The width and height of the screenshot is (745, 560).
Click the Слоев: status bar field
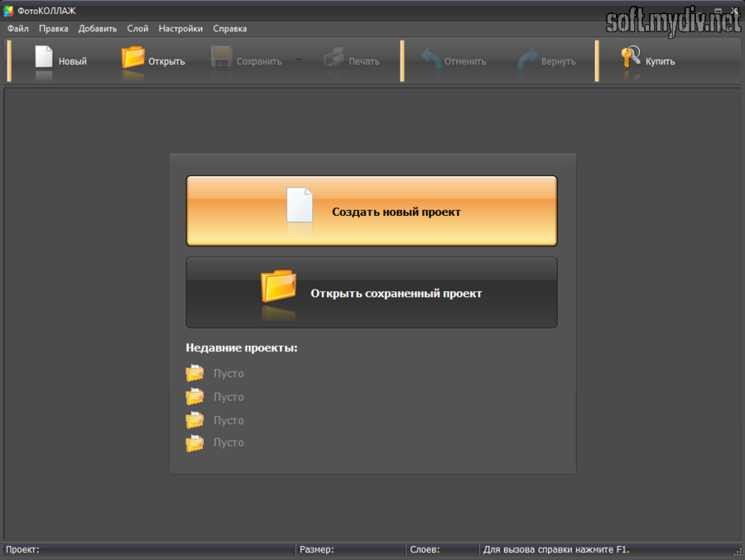[x=443, y=549]
